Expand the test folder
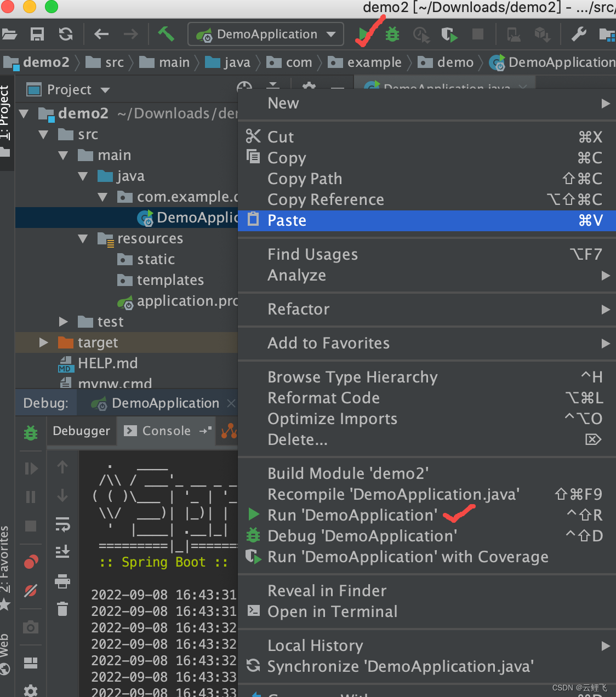This screenshot has height=697, width=616. pyautogui.click(x=64, y=322)
